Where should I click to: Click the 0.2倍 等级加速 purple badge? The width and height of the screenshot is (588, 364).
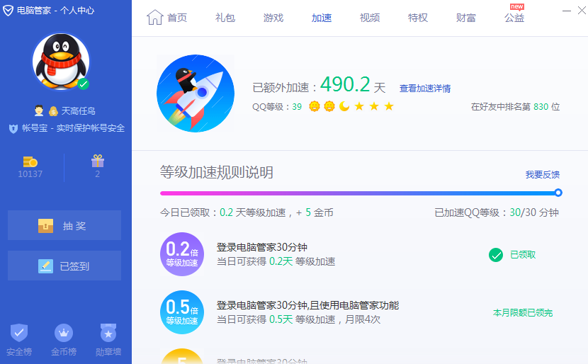click(x=182, y=254)
